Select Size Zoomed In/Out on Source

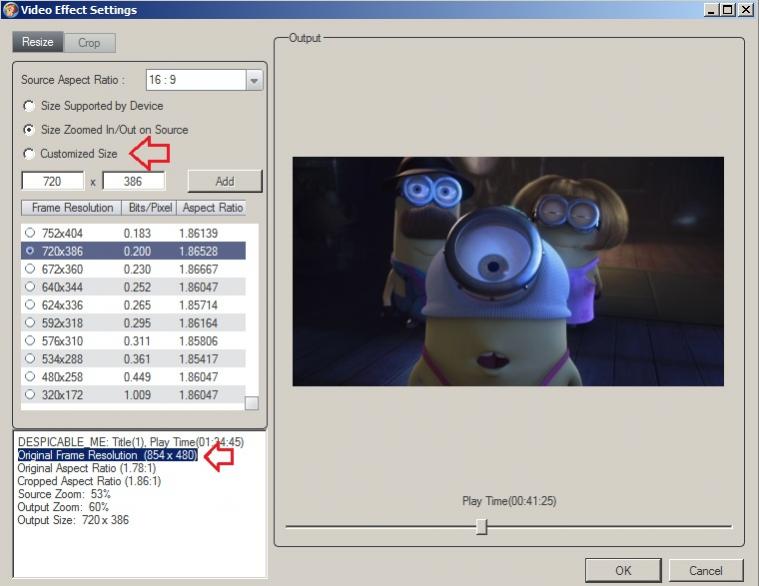(x=29, y=130)
